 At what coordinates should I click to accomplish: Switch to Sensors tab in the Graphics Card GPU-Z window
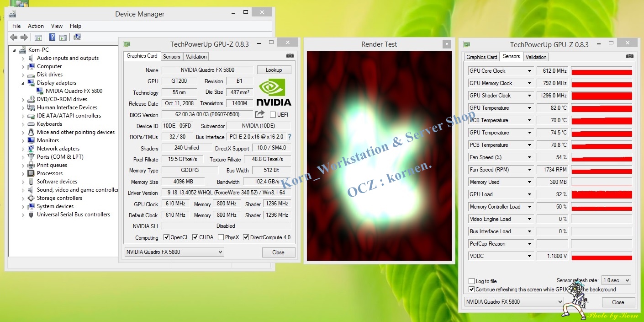point(172,57)
